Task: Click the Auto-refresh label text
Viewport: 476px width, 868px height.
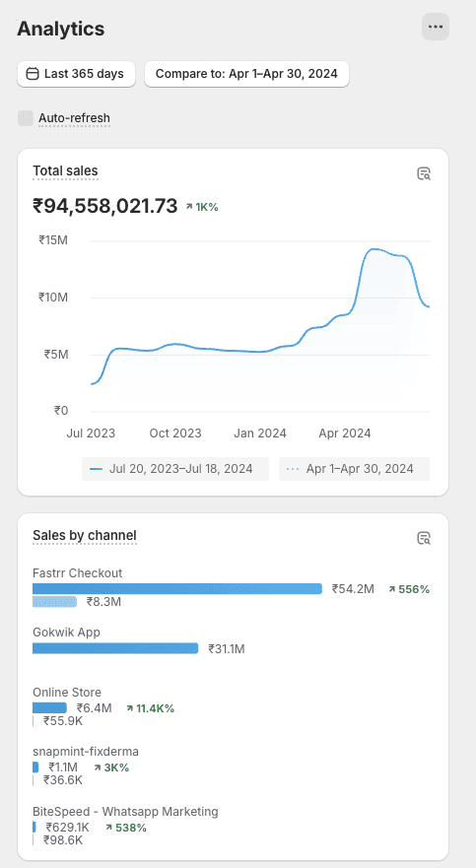Action: click(x=74, y=118)
